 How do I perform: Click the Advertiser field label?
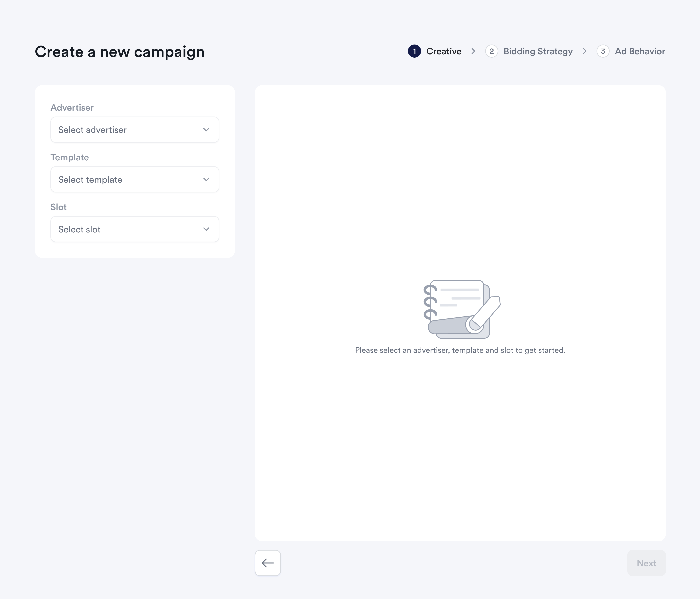72,107
